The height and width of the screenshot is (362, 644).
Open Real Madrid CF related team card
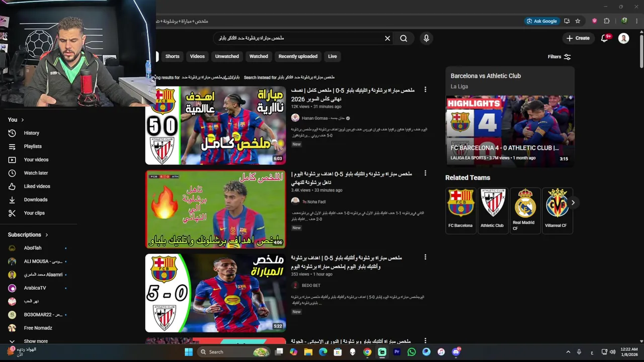(524, 211)
